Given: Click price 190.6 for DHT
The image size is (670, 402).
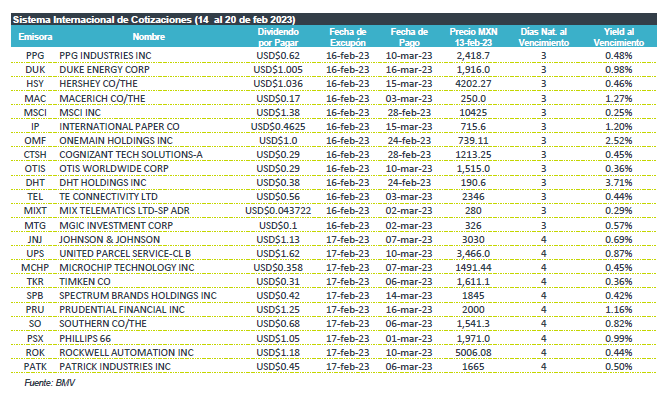Looking at the screenshot, I should [x=473, y=183].
